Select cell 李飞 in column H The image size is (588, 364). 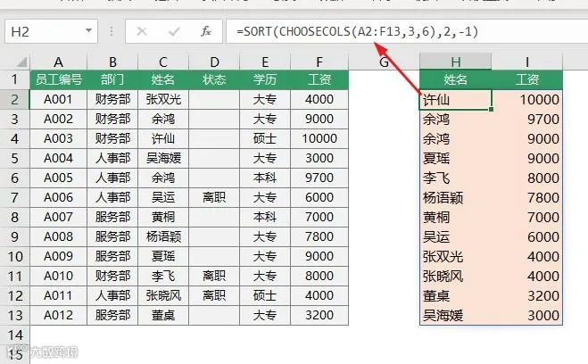(x=455, y=178)
